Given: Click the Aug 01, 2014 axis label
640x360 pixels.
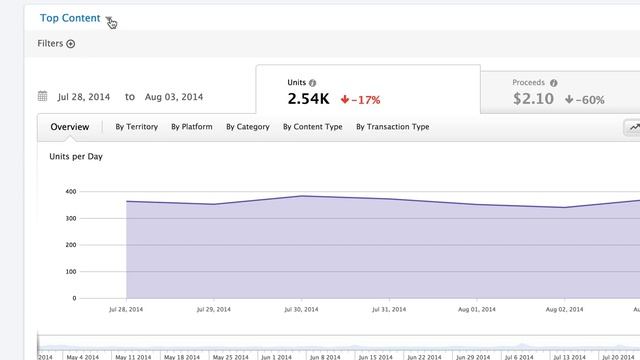Looking at the screenshot, I should (477, 309).
